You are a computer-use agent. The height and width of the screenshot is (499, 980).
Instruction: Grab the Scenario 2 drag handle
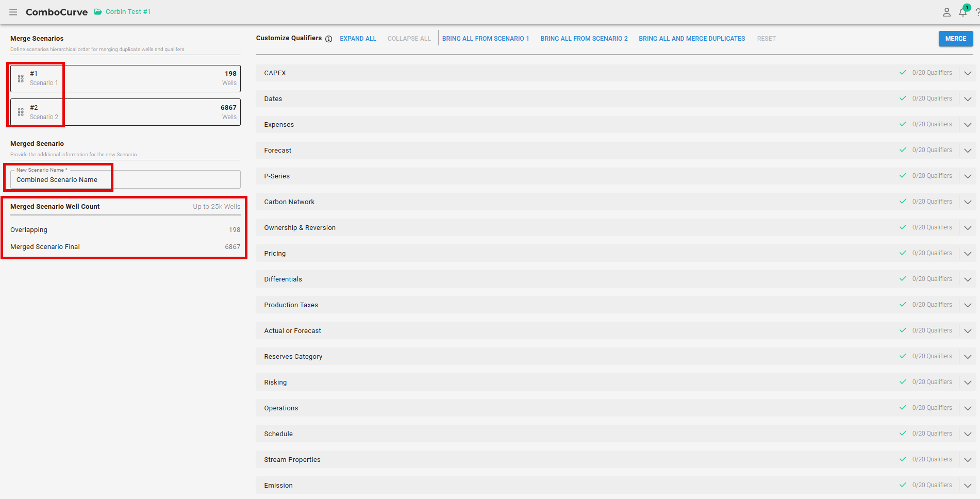pyautogui.click(x=21, y=112)
